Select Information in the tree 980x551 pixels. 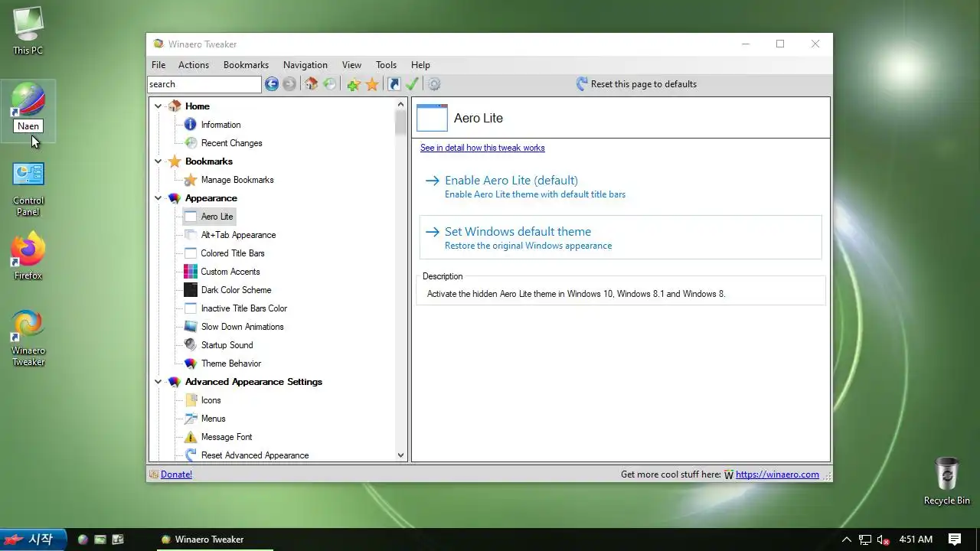(x=220, y=125)
